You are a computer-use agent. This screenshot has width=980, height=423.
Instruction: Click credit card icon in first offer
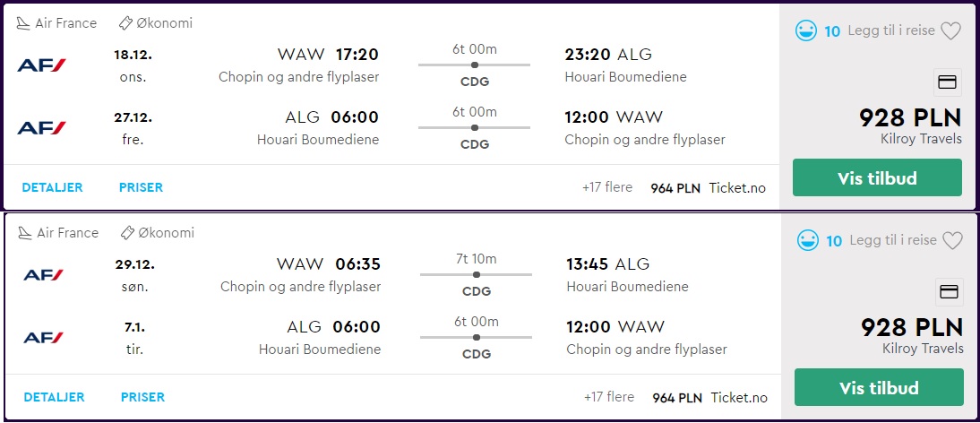[x=948, y=82]
